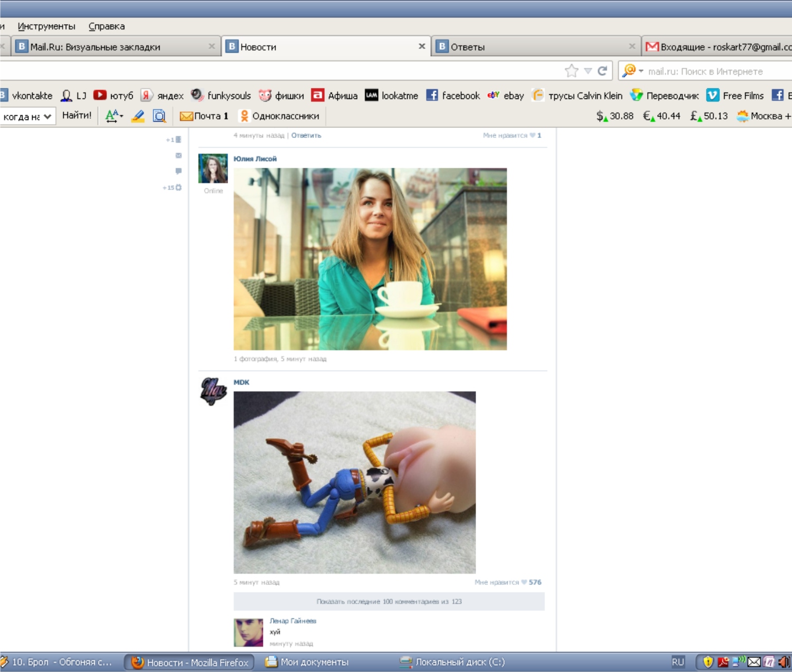Show last 100 comments of 123

[x=389, y=601]
